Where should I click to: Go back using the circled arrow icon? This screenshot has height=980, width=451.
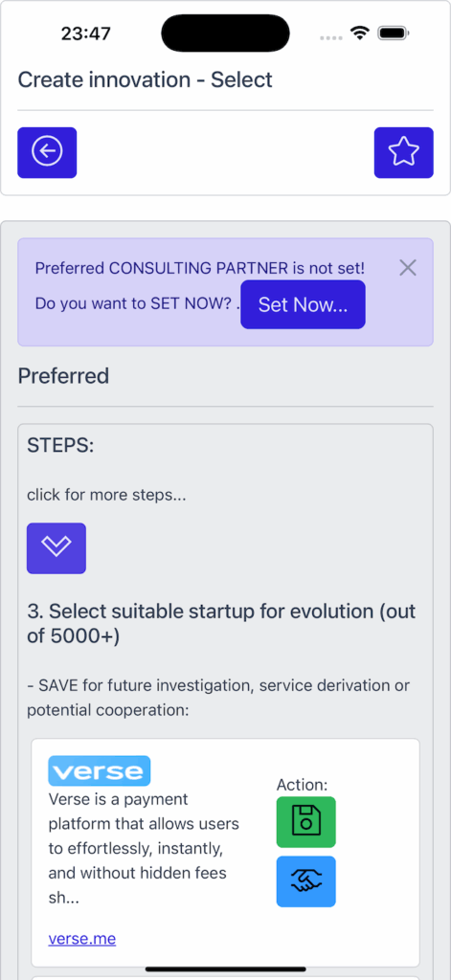click(x=47, y=152)
